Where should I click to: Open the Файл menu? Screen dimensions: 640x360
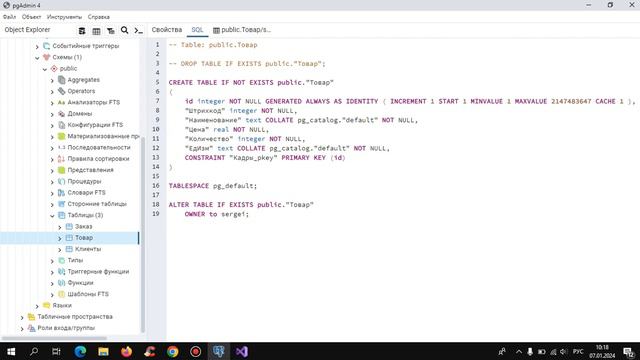click(x=9, y=17)
